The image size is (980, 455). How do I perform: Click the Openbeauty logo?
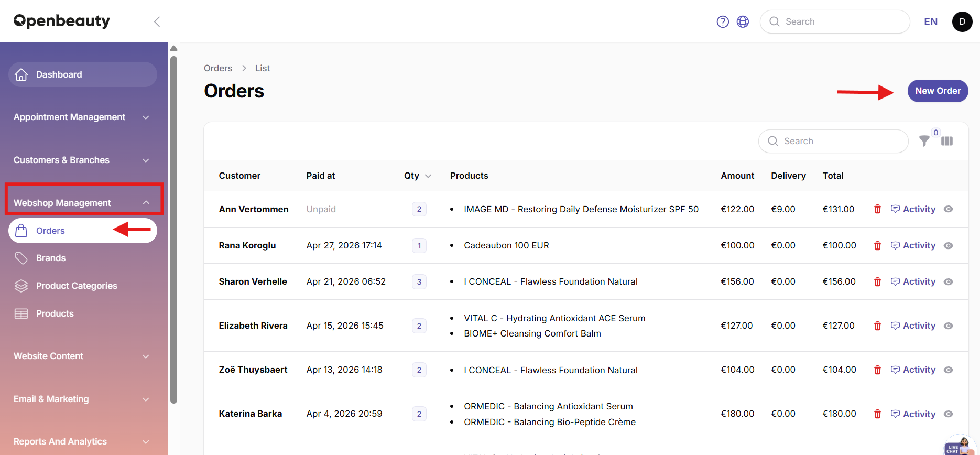coord(62,21)
